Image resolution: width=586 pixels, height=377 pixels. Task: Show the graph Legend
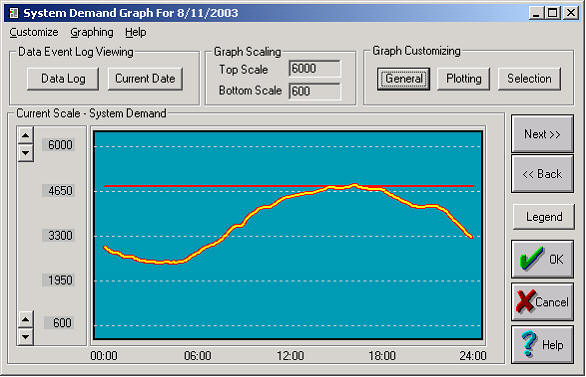pyautogui.click(x=544, y=217)
